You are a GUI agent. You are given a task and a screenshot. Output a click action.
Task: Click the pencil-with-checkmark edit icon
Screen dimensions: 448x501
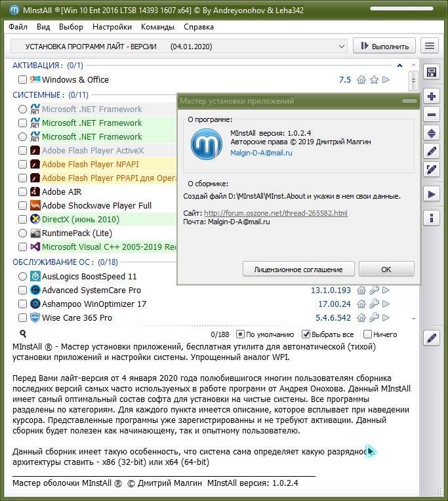coord(432,169)
